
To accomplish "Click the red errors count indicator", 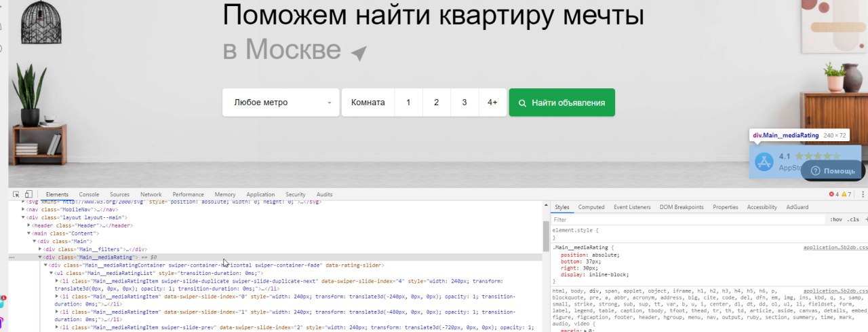I will tap(834, 194).
